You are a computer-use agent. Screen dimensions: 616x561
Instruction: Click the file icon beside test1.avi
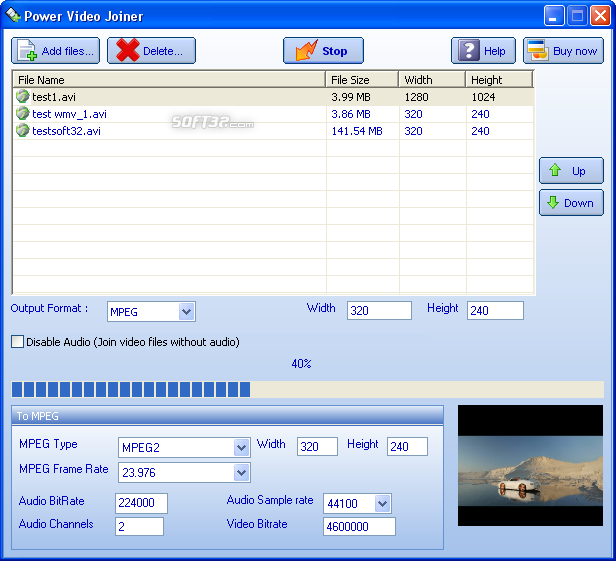pos(23,96)
